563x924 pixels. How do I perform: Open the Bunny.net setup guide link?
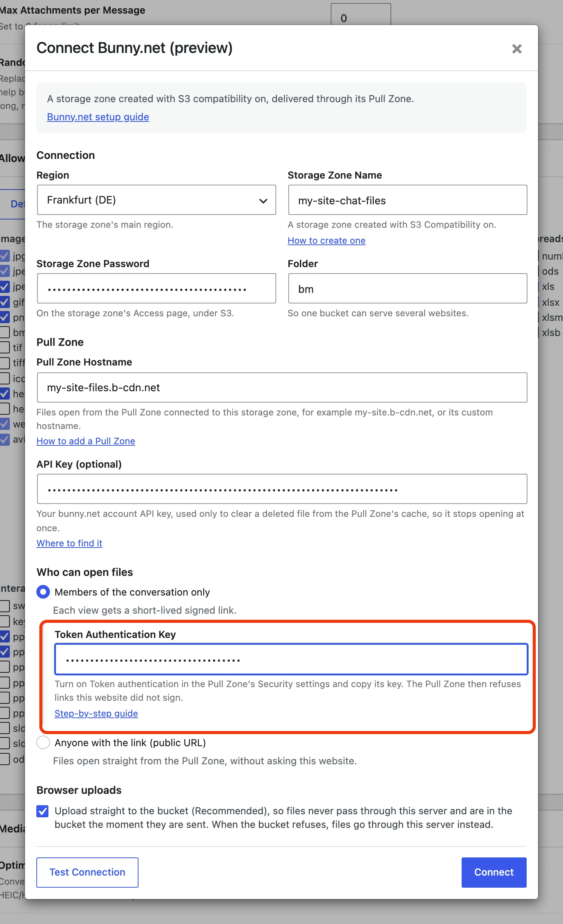98,117
